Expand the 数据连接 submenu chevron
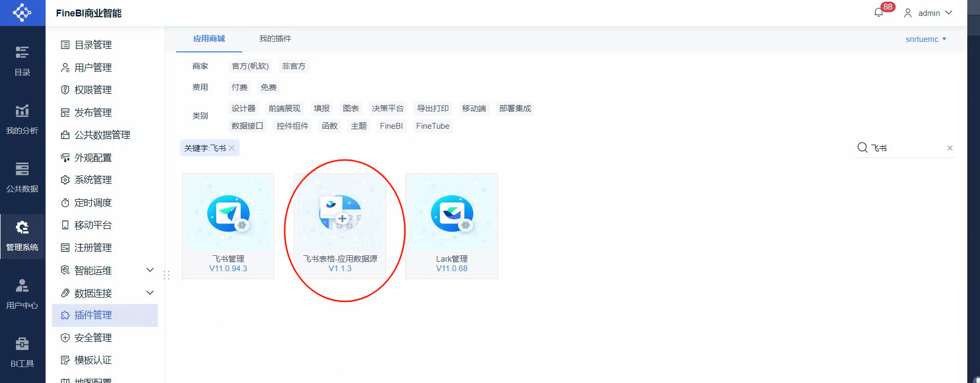Image resolution: width=980 pixels, height=383 pixels. pos(150,292)
